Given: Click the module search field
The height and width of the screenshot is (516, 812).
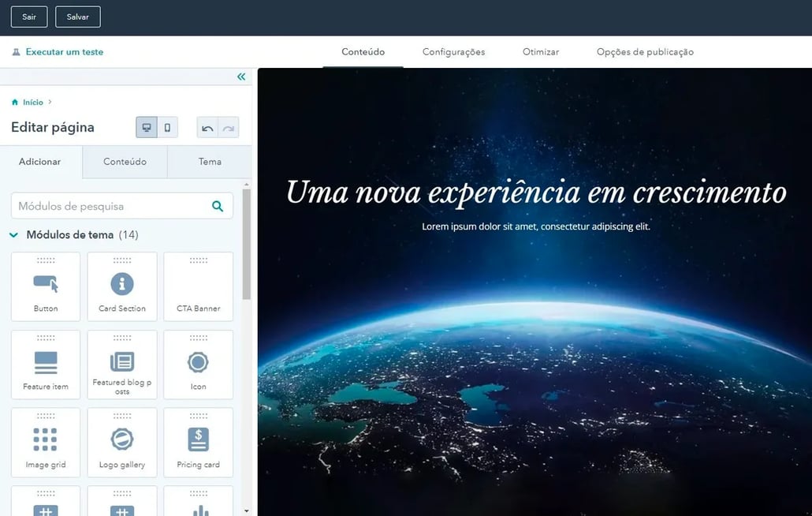Looking at the screenshot, I should point(110,205).
